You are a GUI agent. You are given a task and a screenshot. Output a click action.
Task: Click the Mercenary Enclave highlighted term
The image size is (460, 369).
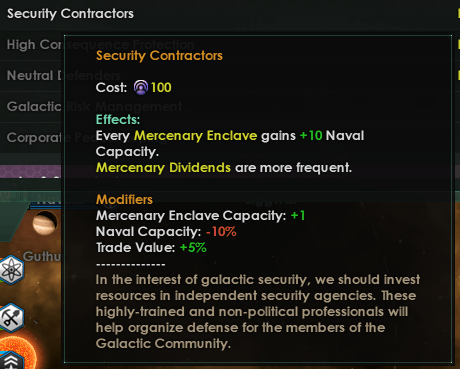(x=195, y=136)
